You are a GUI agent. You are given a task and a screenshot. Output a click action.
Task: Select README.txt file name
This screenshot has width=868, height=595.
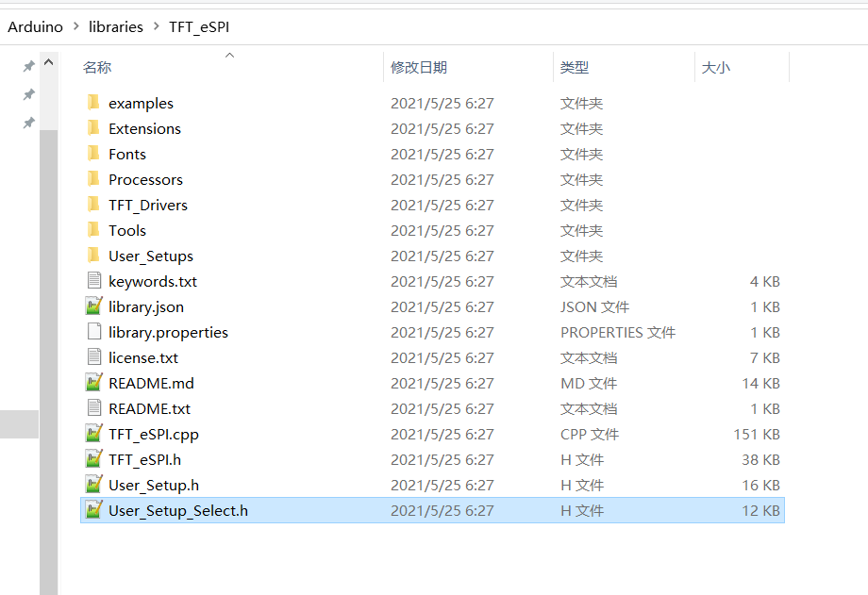pyautogui.click(x=149, y=408)
